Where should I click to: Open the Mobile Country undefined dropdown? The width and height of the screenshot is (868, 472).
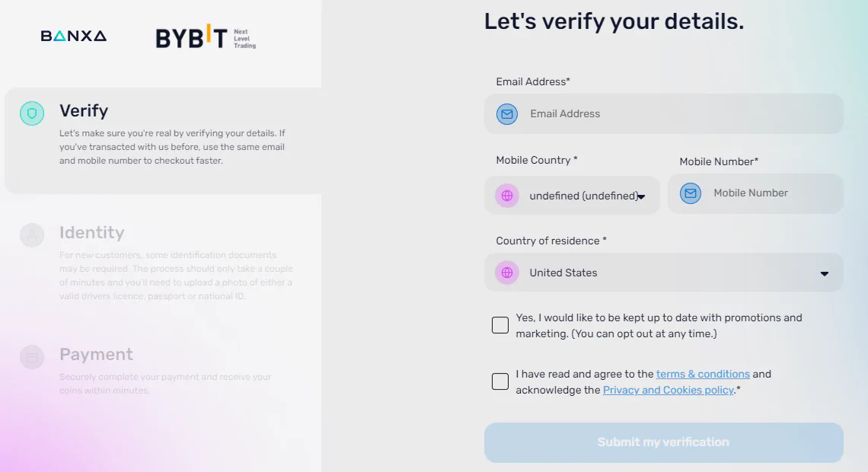point(572,196)
